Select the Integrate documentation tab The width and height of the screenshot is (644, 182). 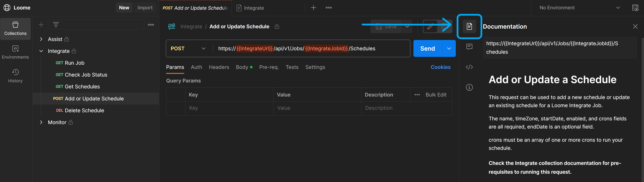coord(268,8)
